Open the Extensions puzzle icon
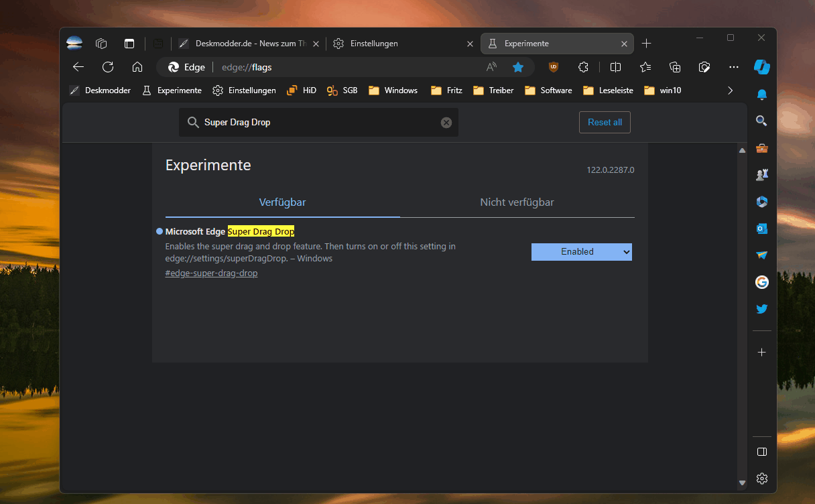815x504 pixels. (583, 67)
